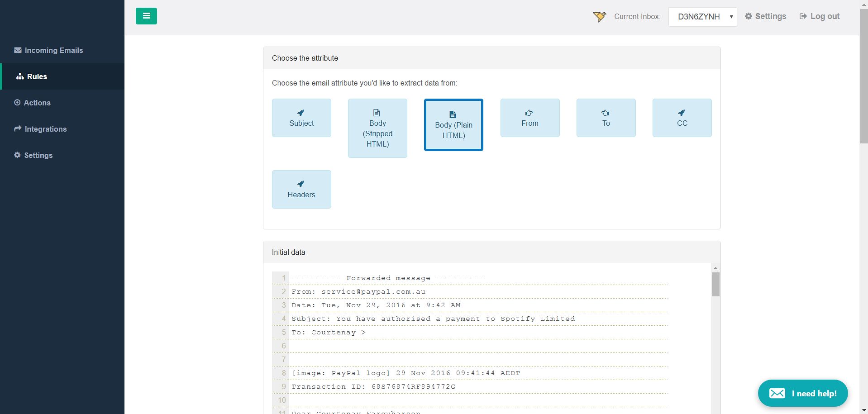The width and height of the screenshot is (868, 414).
Task: Click the Initial data scrollbar thumb
Action: coord(715,284)
